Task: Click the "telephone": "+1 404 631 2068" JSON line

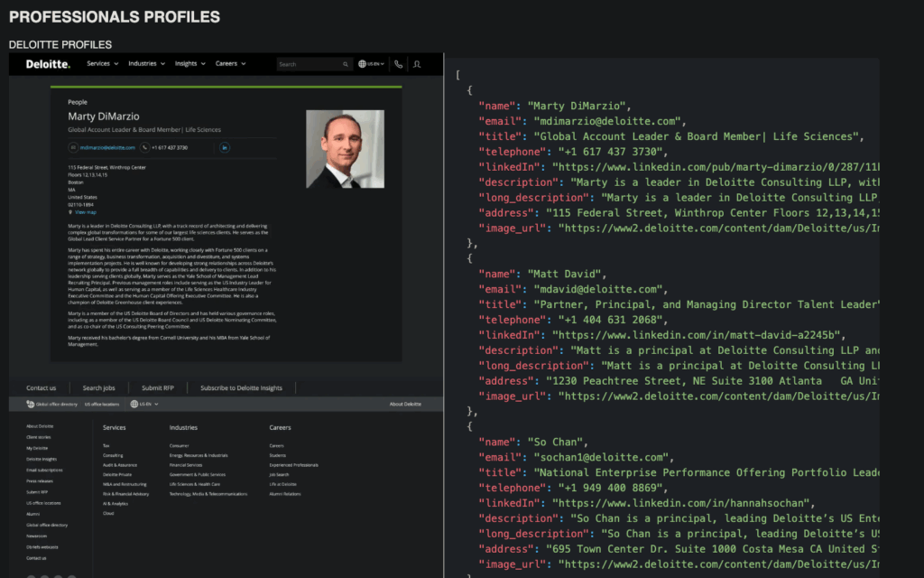Action: pyautogui.click(x=573, y=320)
